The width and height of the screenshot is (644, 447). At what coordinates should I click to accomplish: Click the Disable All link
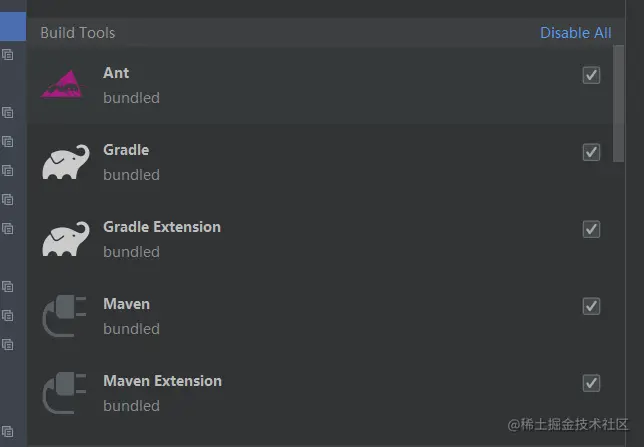[x=575, y=33]
